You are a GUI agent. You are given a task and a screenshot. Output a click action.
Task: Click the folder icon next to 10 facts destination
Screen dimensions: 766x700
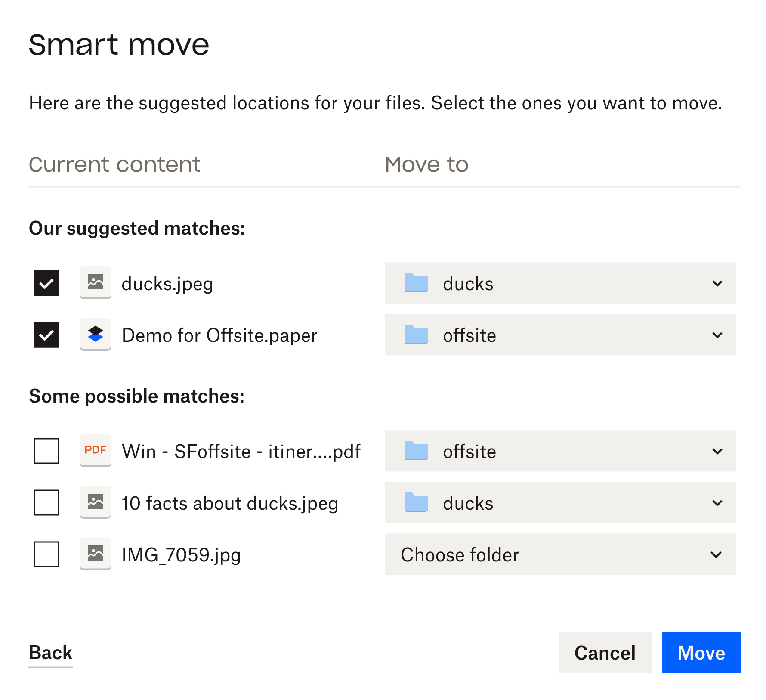(415, 502)
